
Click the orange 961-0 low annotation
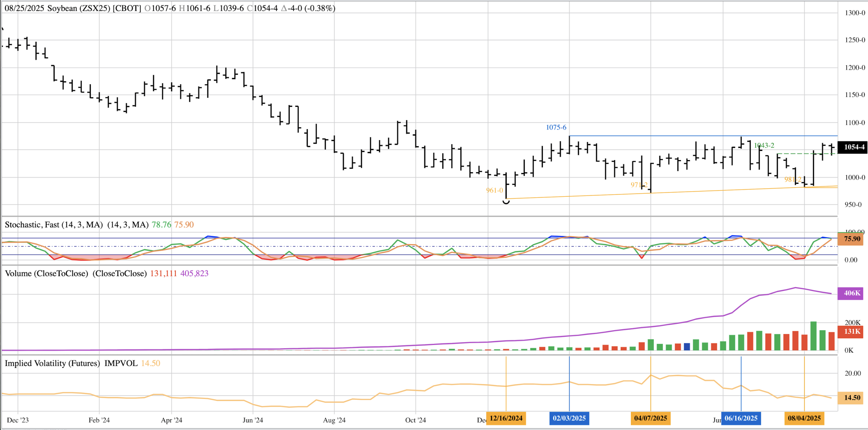[494, 191]
